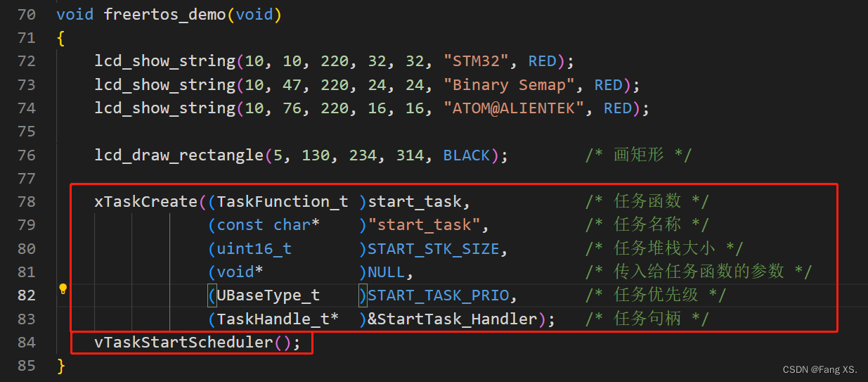Click the lightbulb quick-fix icon
Screen dimensions: 868x382
[x=63, y=288]
